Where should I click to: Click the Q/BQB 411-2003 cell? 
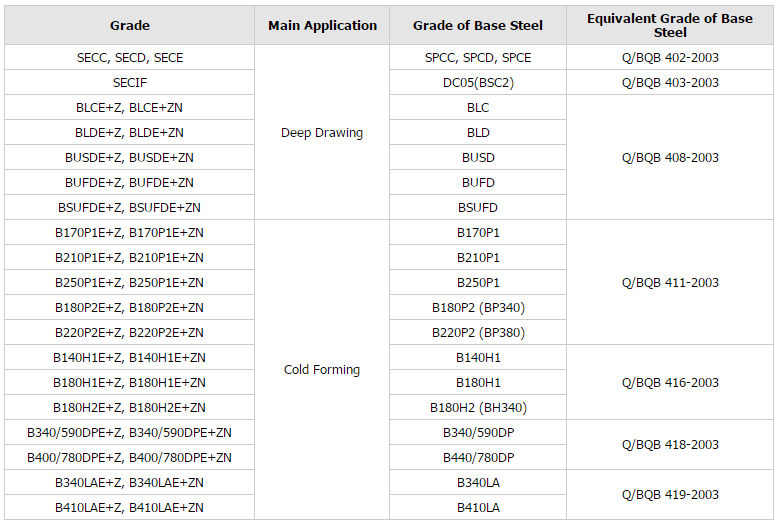pyautogui.click(x=670, y=282)
